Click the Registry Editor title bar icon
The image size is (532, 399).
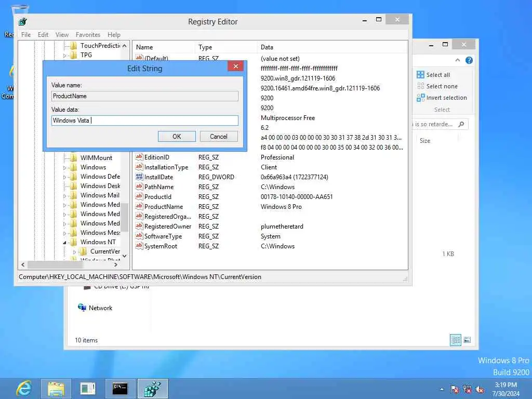point(23,22)
